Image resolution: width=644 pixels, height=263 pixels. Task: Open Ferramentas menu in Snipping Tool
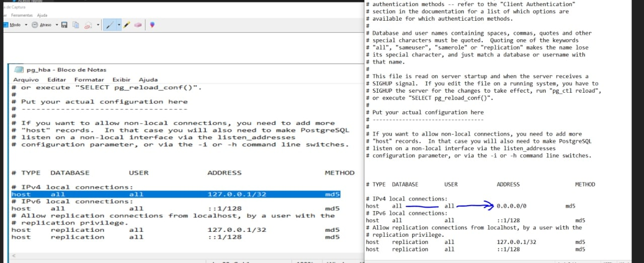click(22, 16)
